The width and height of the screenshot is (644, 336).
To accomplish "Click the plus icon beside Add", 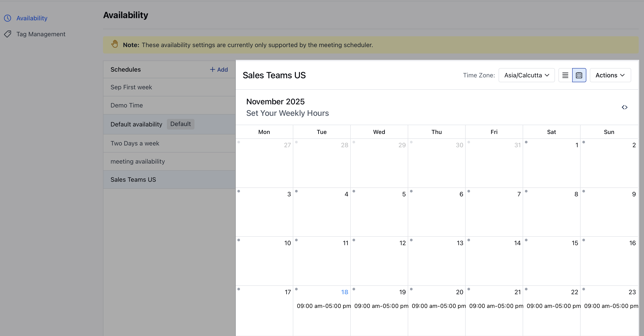I will 213,69.
